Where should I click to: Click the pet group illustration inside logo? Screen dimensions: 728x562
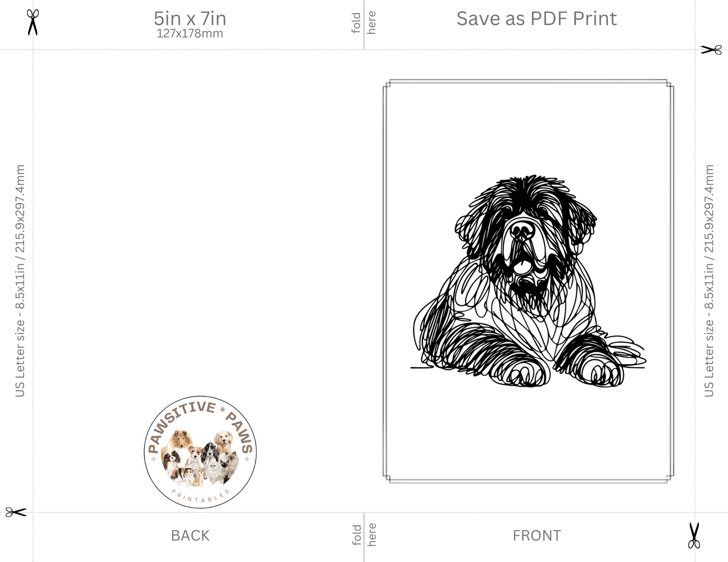[200, 458]
